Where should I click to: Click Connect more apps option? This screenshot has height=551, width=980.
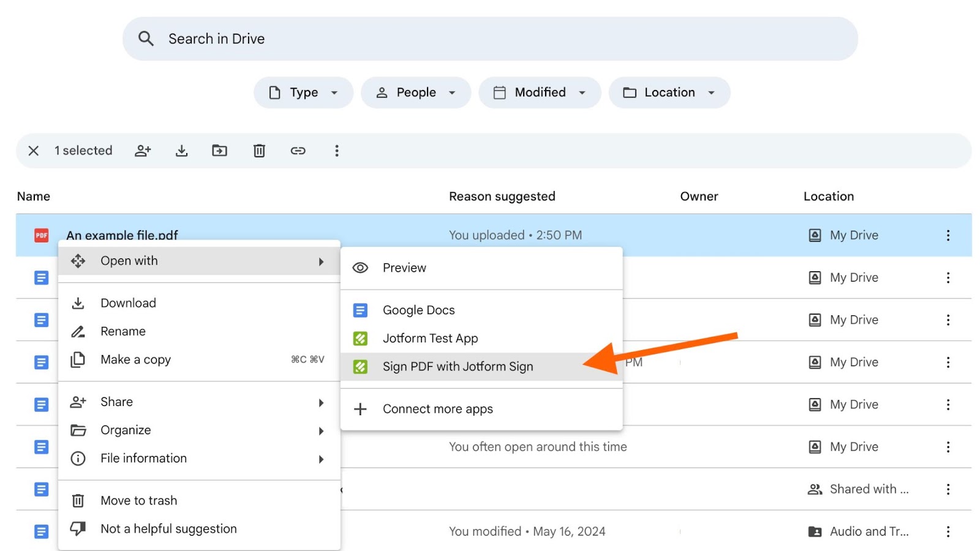(437, 409)
